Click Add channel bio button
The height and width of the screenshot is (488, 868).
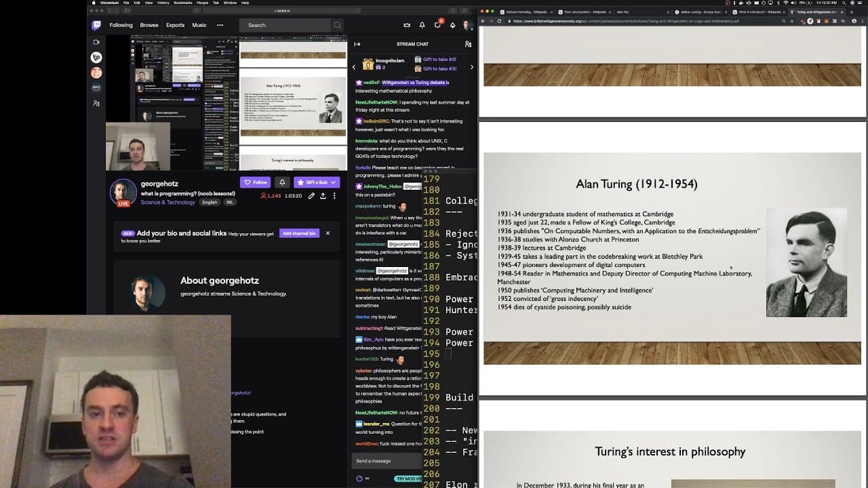[299, 233]
